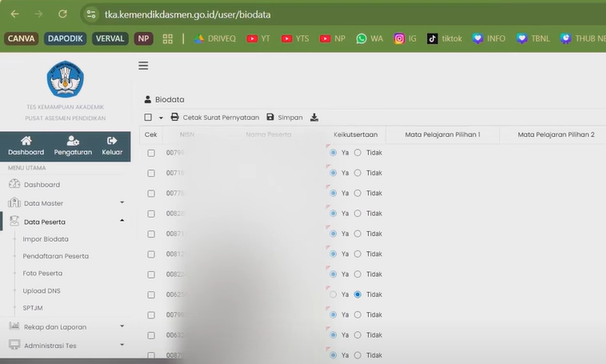Open Upload DNS submenu

pos(41,291)
